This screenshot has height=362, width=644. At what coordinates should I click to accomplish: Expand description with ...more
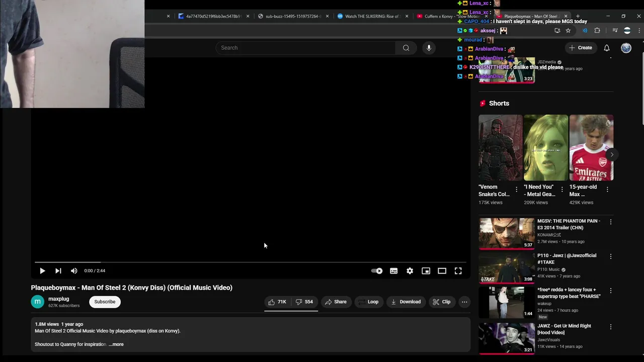click(116, 344)
